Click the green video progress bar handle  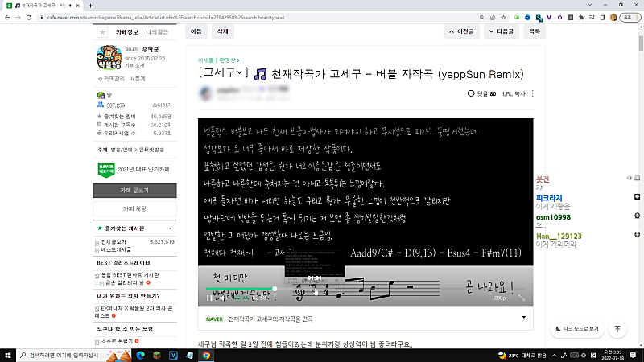pyautogui.click(x=275, y=289)
